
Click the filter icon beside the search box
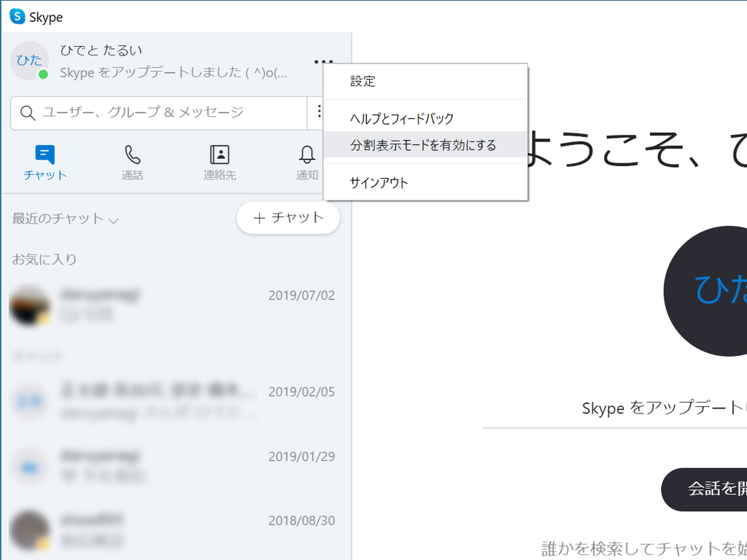point(320,112)
